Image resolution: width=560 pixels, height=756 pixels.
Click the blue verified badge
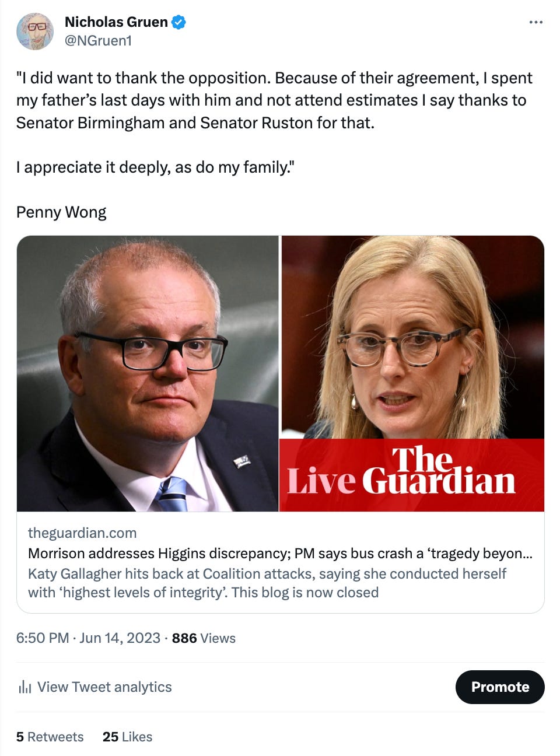[178, 22]
